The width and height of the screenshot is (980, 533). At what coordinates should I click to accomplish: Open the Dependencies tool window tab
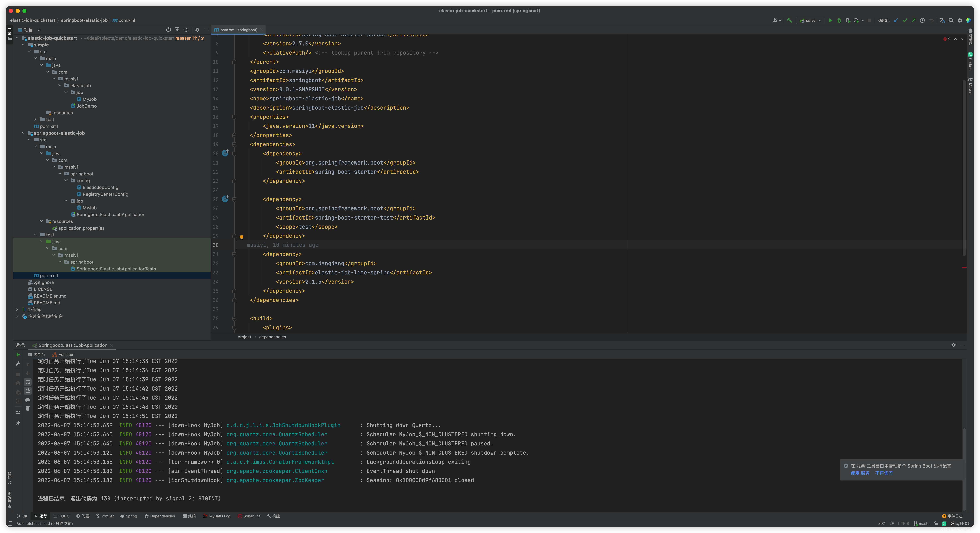tap(159, 516)
